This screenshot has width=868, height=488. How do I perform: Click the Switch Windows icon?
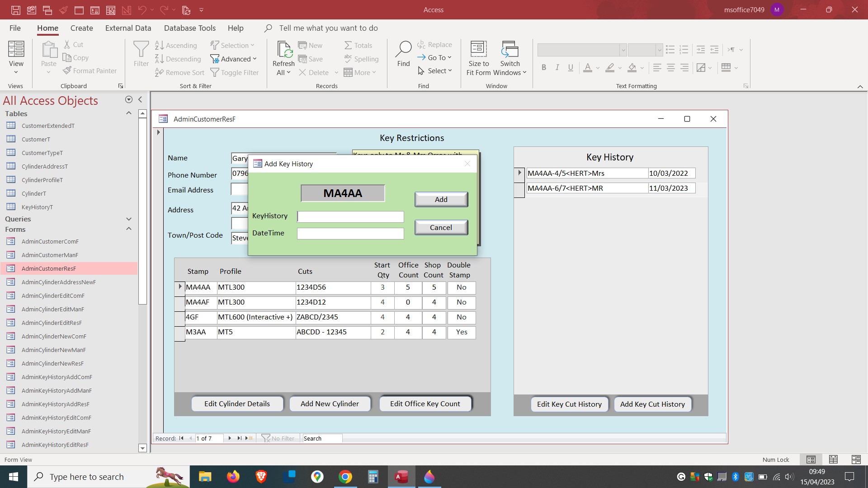510,49
